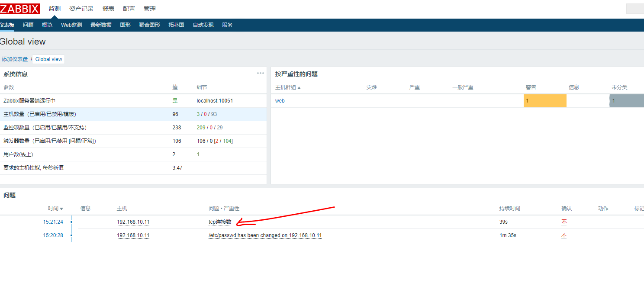Open problem time 15:21:24
644x302 pixels.
53,222
